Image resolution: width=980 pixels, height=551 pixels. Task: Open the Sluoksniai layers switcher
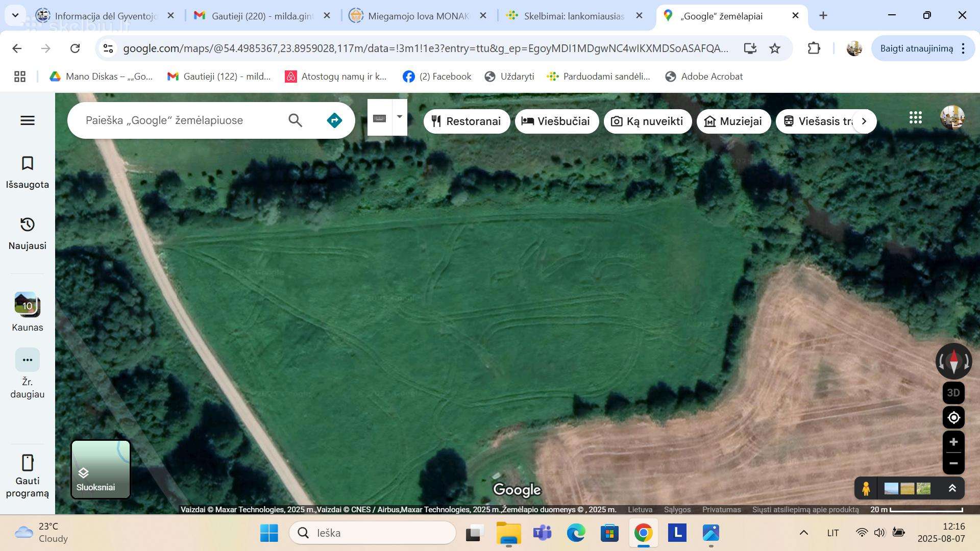tap(101, 469)
